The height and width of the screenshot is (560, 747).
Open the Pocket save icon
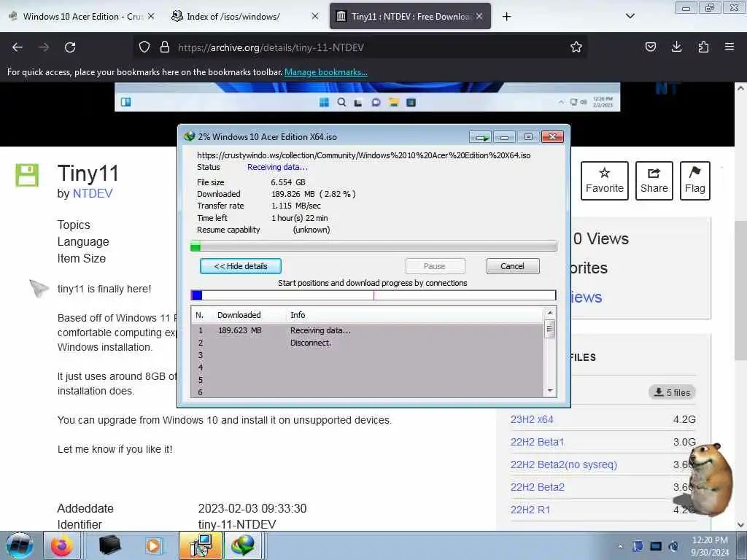[x=651, y=47]
